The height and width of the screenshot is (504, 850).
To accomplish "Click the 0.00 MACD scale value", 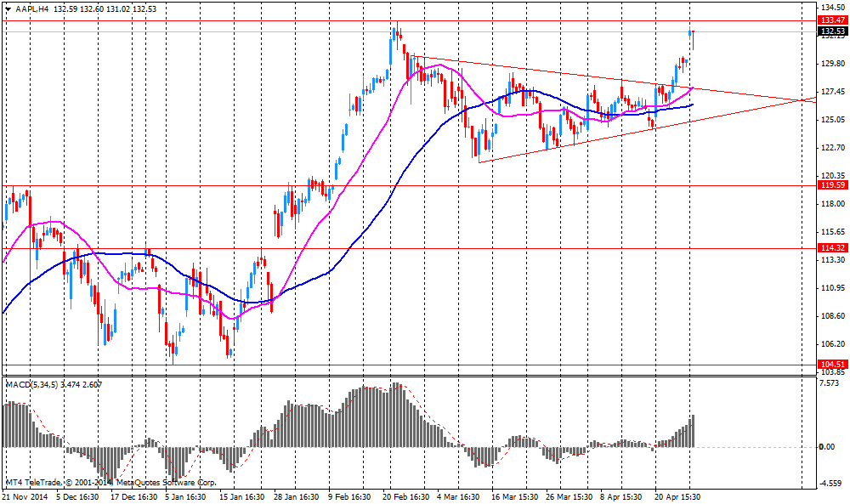I will click(x=827, y=447).
